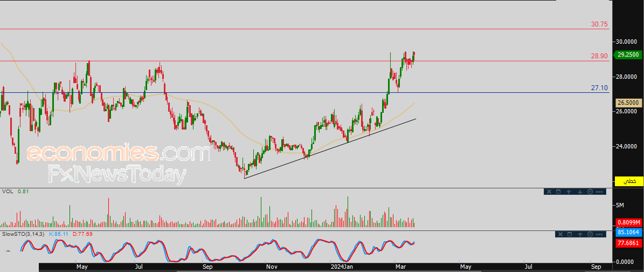Click the Sep date label before Nov
Screen dimensions: 644x272
coord(207,267)
